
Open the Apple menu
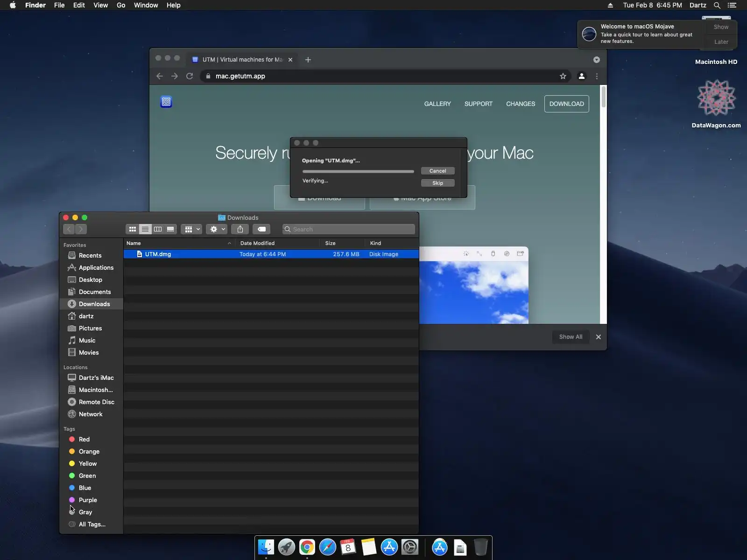click(x=13, y=5)
